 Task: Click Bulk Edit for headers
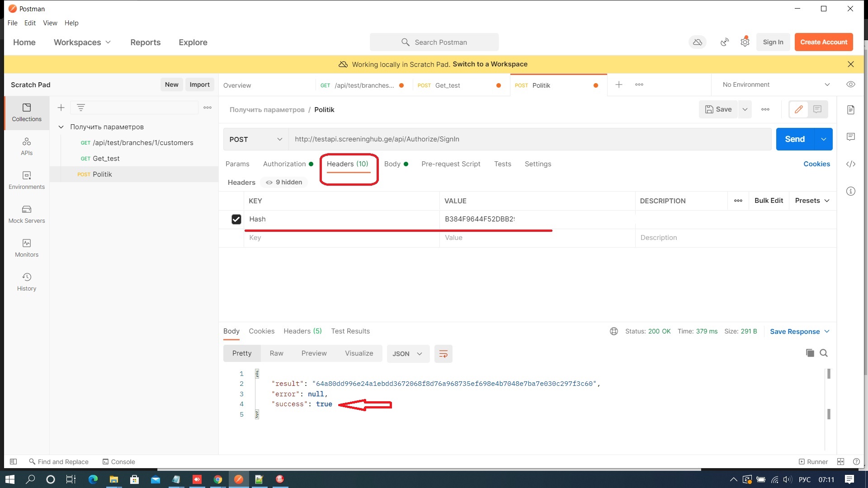point(769,201)
